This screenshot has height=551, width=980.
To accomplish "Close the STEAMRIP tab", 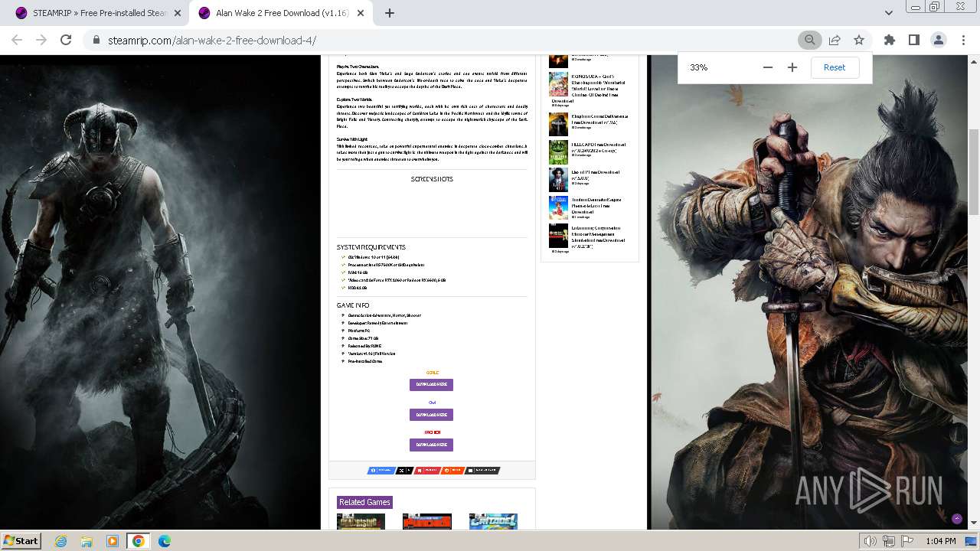I will (x=178, y=13).
